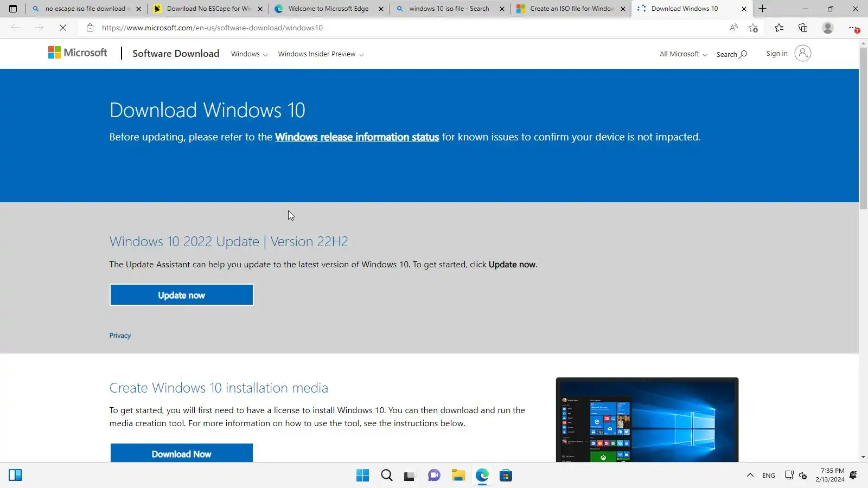The height and width of the screenshot is (488, 868).
Task: Show hidden system tray icons
Action: pos(750,476)
